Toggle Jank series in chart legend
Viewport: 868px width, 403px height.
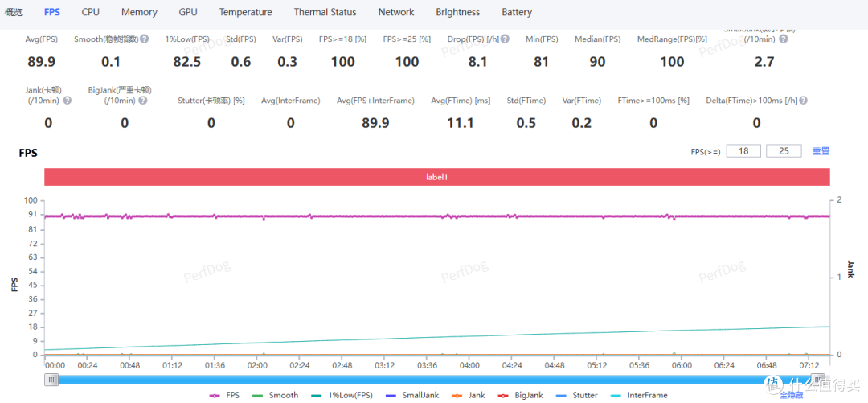[469, 395]
